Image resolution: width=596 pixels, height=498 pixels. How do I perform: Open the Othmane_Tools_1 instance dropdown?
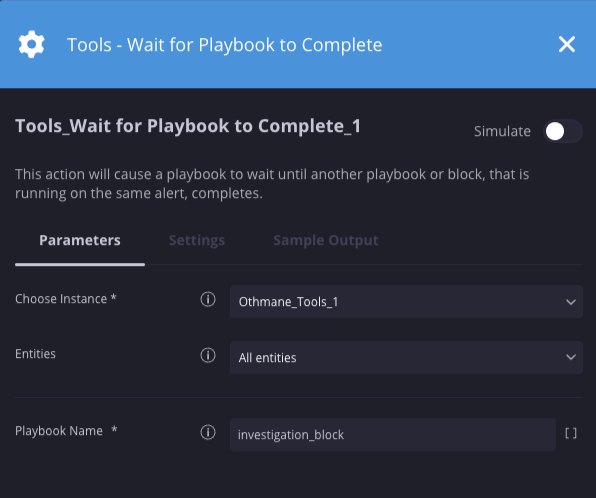(x=406, y=301)
